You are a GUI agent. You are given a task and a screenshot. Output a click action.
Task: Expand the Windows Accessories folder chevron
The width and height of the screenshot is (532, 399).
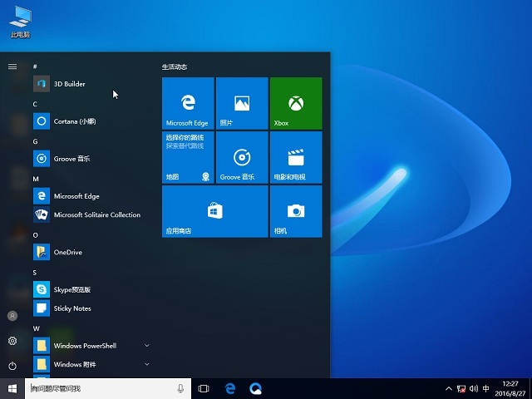(x=147, y=364)
